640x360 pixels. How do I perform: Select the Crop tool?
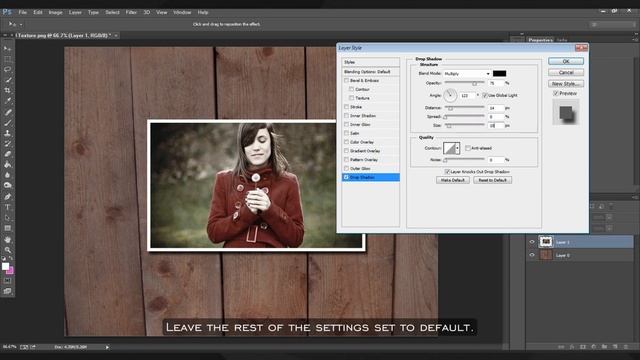7,91
